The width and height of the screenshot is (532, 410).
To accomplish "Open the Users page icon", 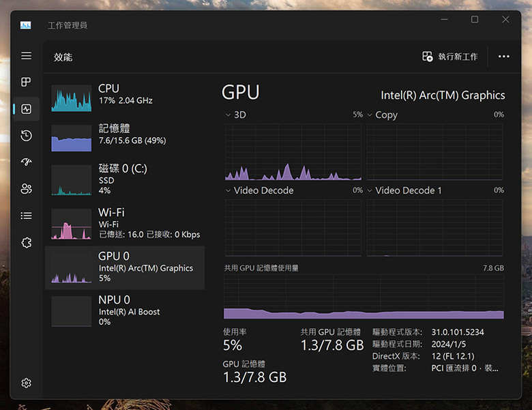I will pos(26,189).
